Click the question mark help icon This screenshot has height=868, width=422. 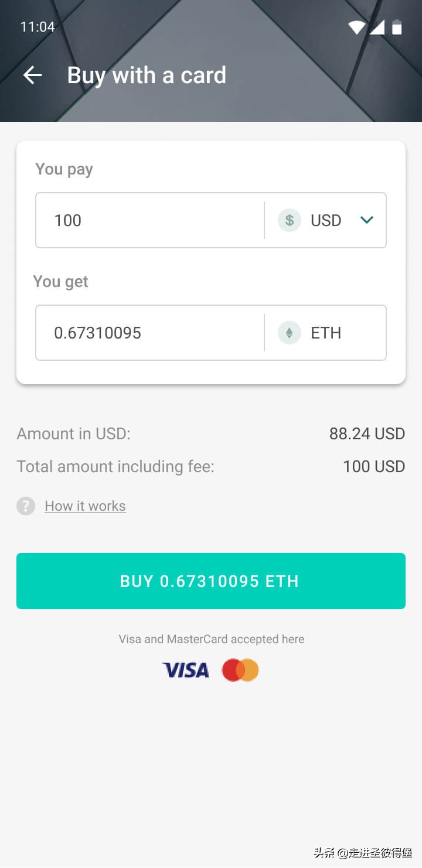point(26,506)
